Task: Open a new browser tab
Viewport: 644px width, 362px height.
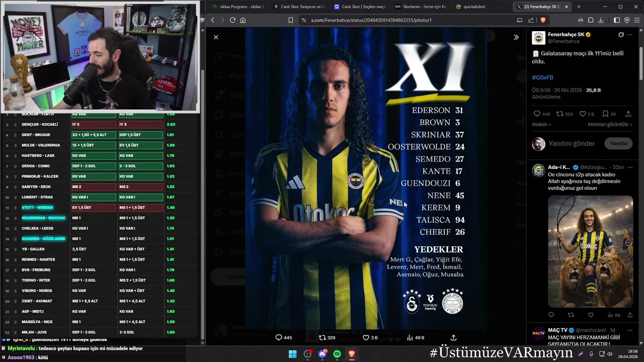Action: (579, 7)
